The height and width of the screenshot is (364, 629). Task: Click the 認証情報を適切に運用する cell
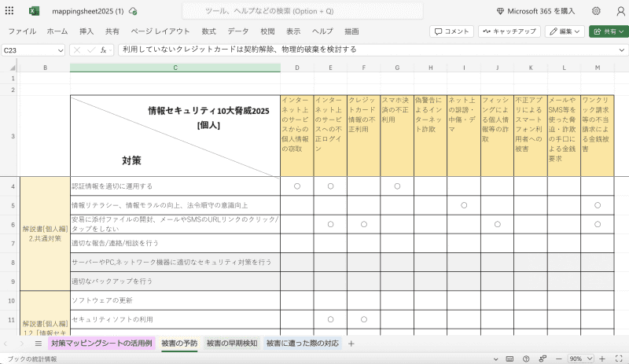[175, 186]
